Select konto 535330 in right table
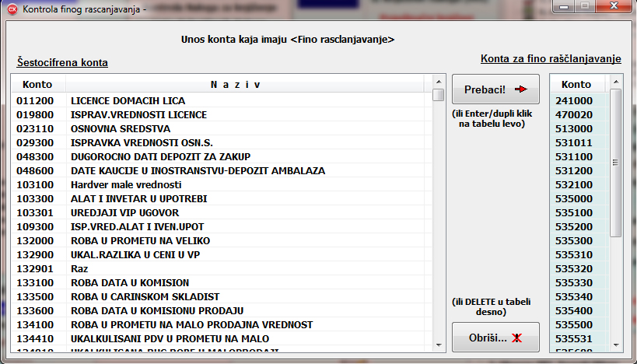The image size is (637, 364). pyautogui.click(x=579, y=283)
